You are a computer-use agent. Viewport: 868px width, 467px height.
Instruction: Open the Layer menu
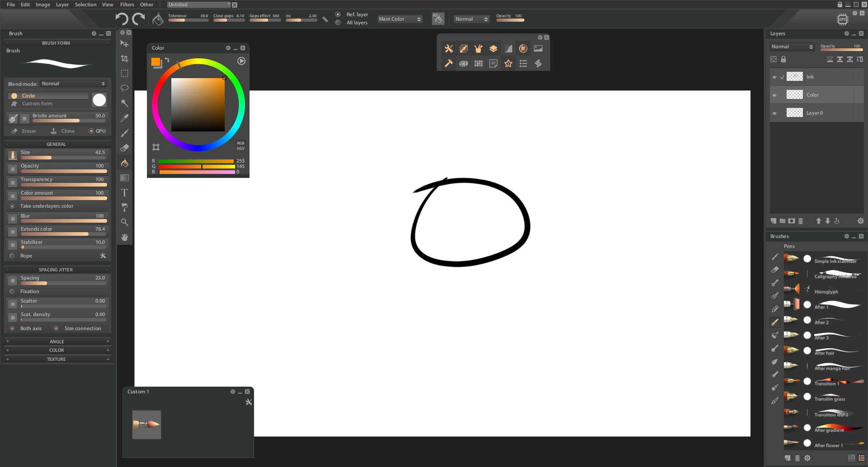click(62, 5)
